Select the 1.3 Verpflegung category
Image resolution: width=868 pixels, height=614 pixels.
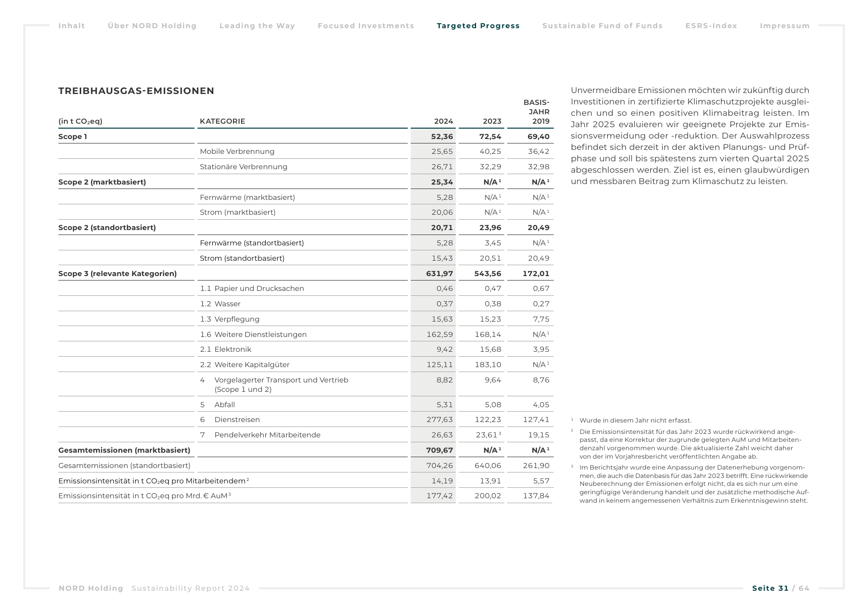230,319
